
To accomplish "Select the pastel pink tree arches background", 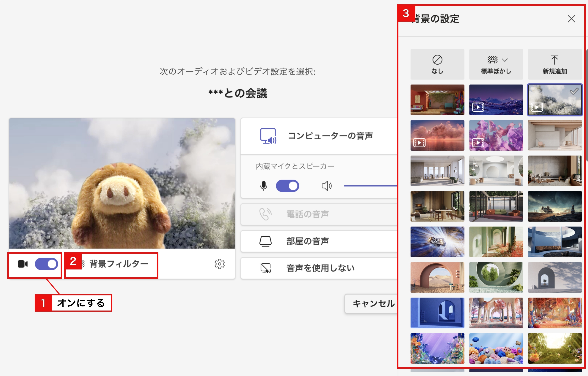I will pyautogui.click(x=496, y=313).
